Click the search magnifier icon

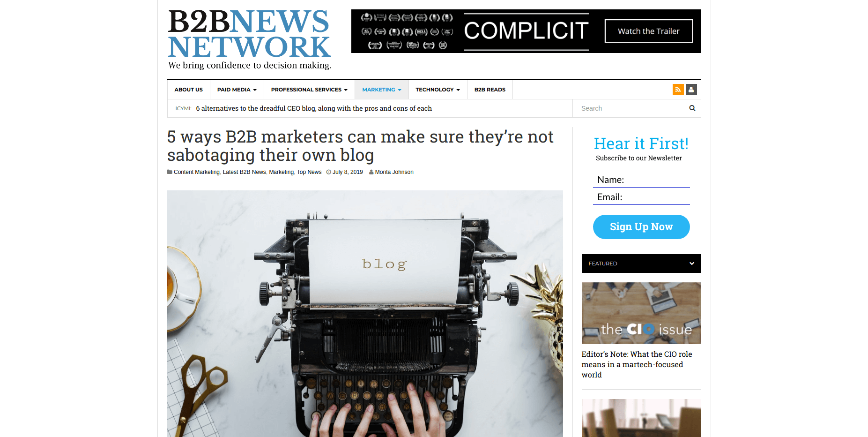[692, 108]
